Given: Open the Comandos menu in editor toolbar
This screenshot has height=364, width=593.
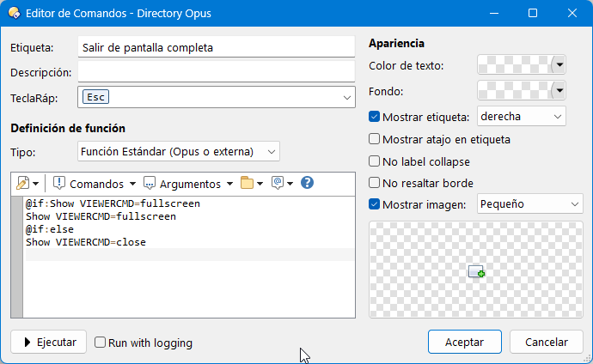Looking at the screenshot, I should coord(95,184).
